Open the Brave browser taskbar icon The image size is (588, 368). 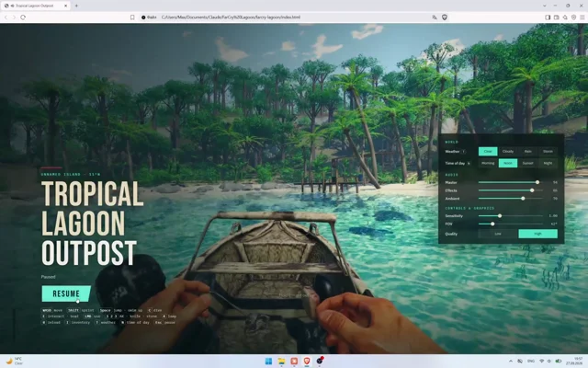307,362
